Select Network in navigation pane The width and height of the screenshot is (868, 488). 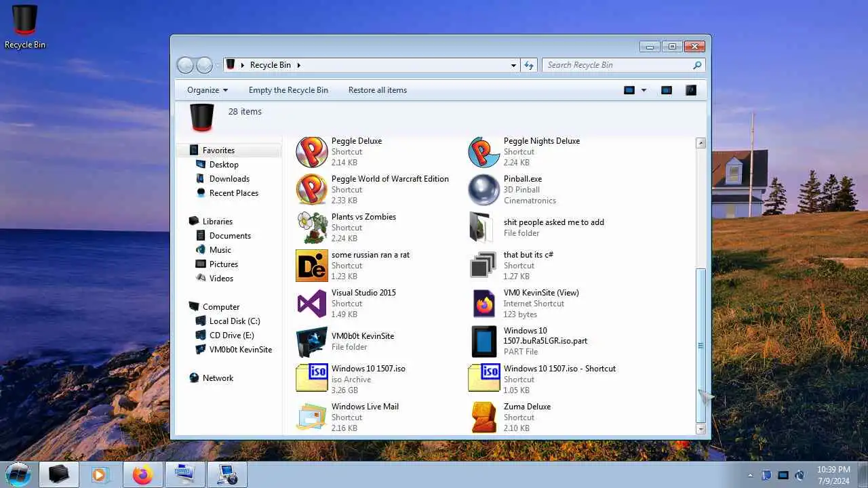coord(211,378)
